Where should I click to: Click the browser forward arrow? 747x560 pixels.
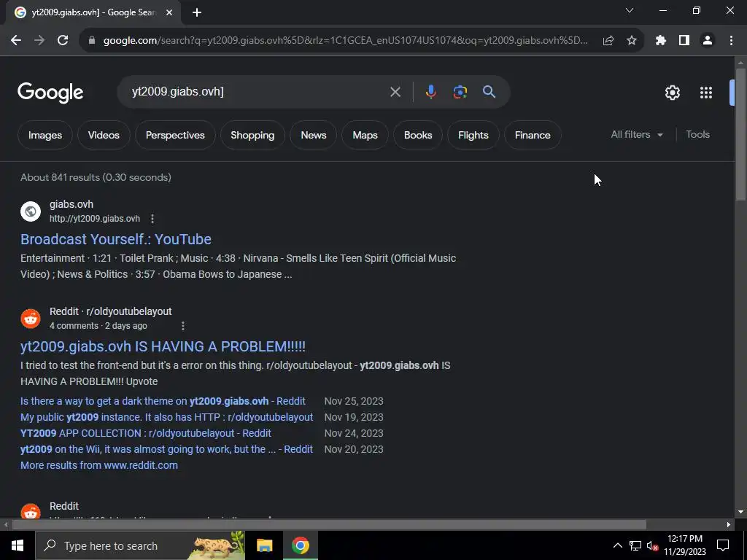point(39,41)
